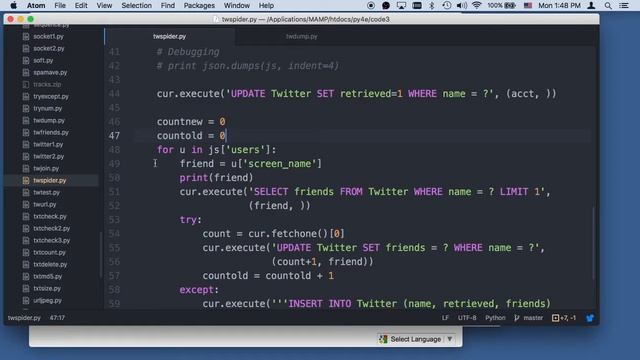Open the Selection menu
Viewport: 640px width, 360px height.
pyautogui.click(x=136, y=5)
